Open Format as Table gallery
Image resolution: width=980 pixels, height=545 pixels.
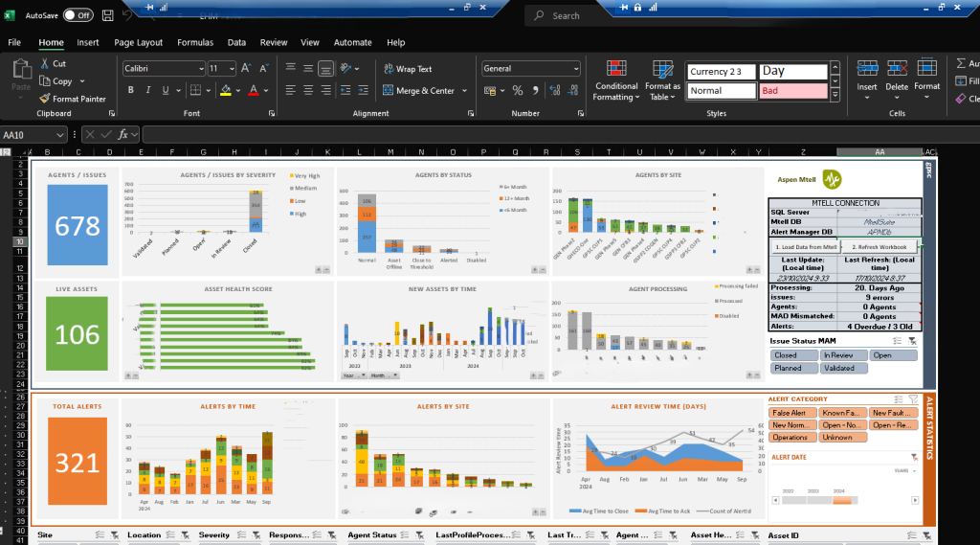662,80
